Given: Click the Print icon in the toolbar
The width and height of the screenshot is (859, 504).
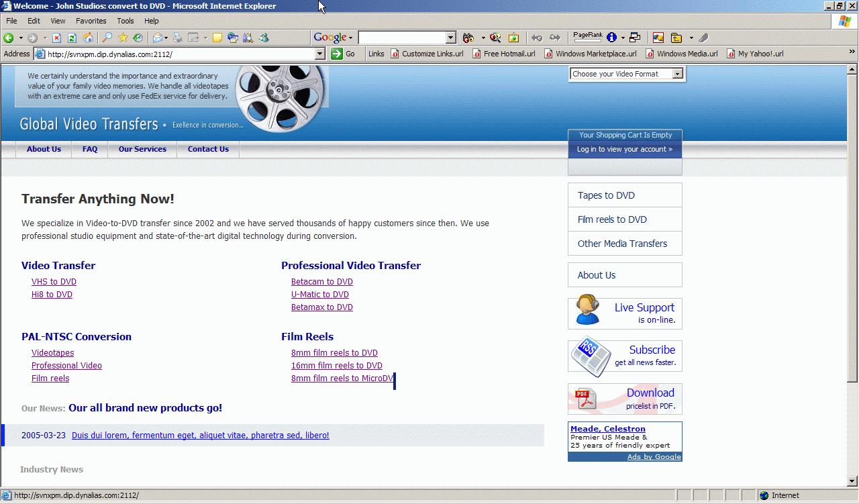Looking at the screenshot, I should [178, 38].
